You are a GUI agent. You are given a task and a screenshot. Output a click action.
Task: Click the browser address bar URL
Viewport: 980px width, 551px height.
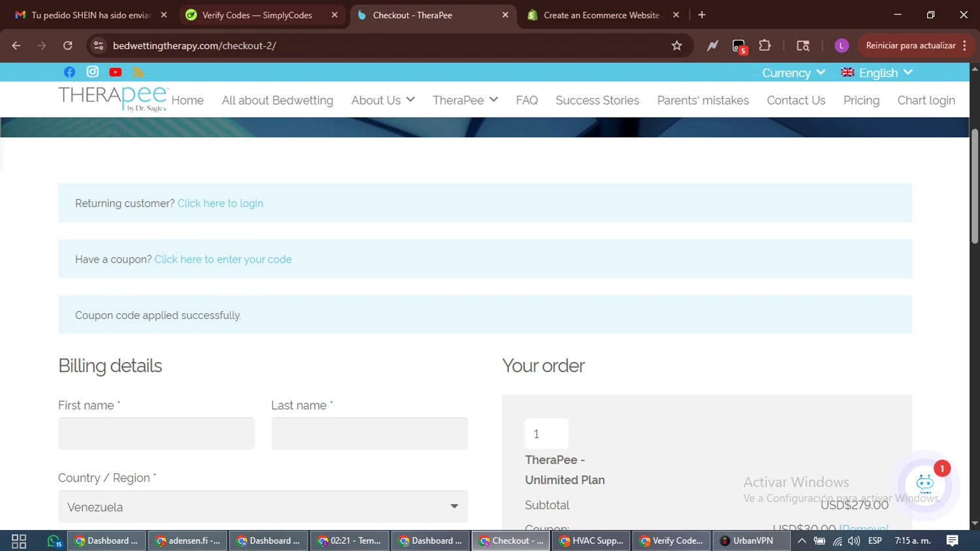click(x=194, y=45)
